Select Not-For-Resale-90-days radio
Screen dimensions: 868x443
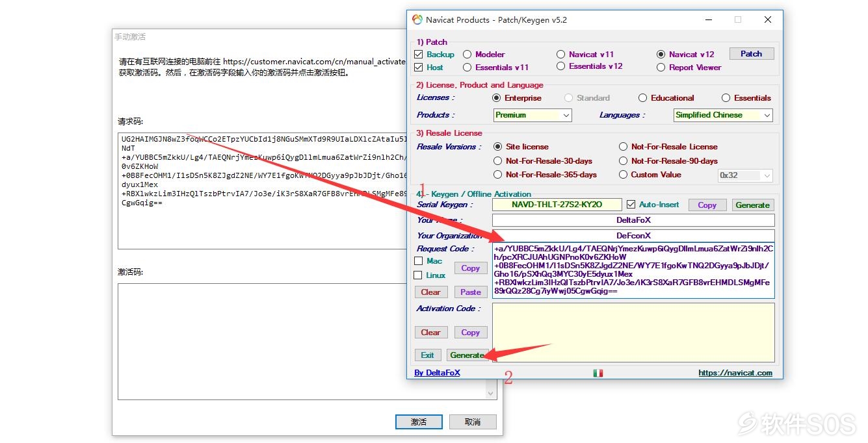[x=624, y=160]
